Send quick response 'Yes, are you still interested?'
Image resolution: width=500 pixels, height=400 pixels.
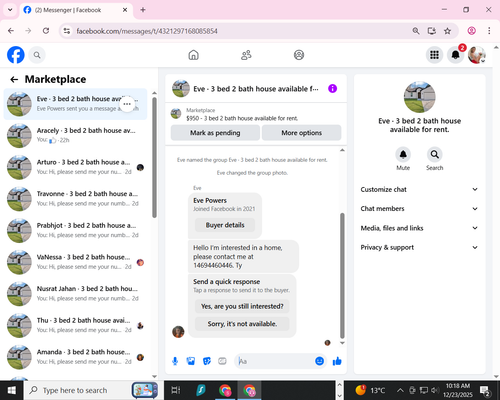[242, 306]
